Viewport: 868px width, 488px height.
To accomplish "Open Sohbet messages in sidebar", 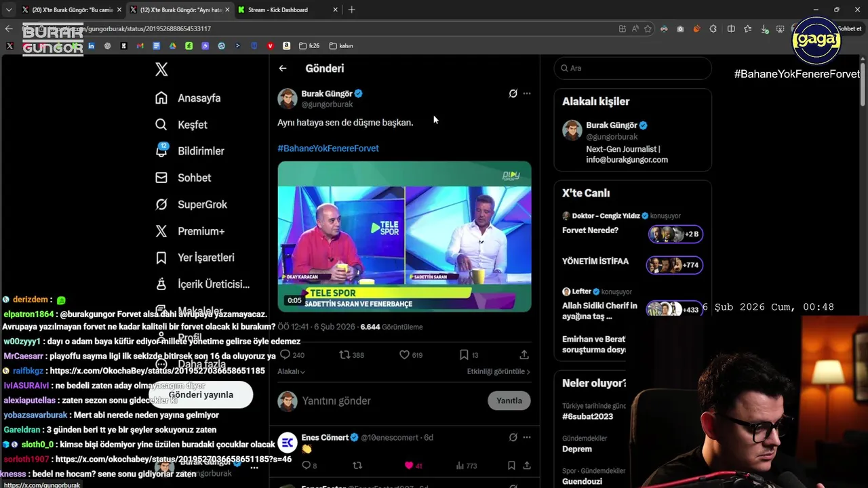I will (183, 178).
